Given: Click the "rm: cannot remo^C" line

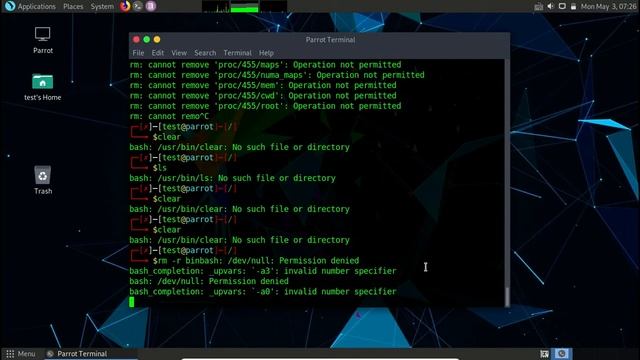Looking at the screenshot, I should [169, 116].
